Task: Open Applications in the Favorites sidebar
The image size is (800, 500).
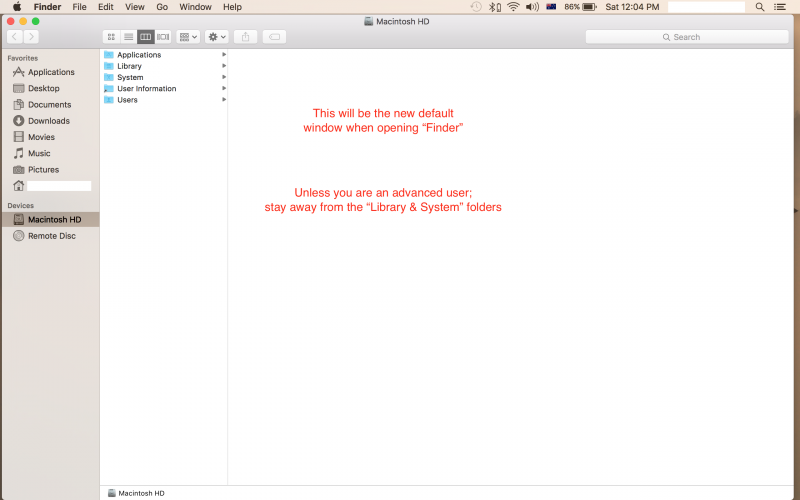Action: (50, 72)
